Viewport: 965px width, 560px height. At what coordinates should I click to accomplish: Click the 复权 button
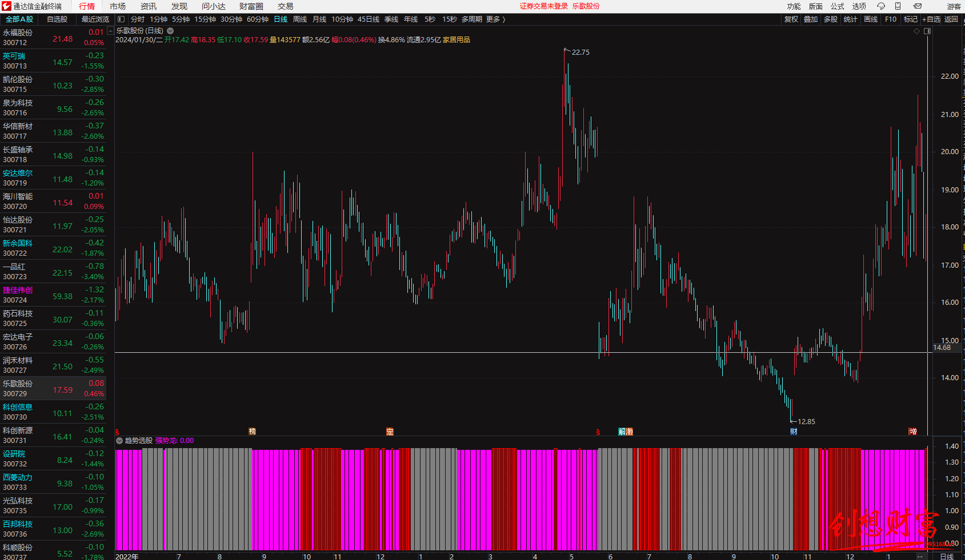(x=791, y=19)
